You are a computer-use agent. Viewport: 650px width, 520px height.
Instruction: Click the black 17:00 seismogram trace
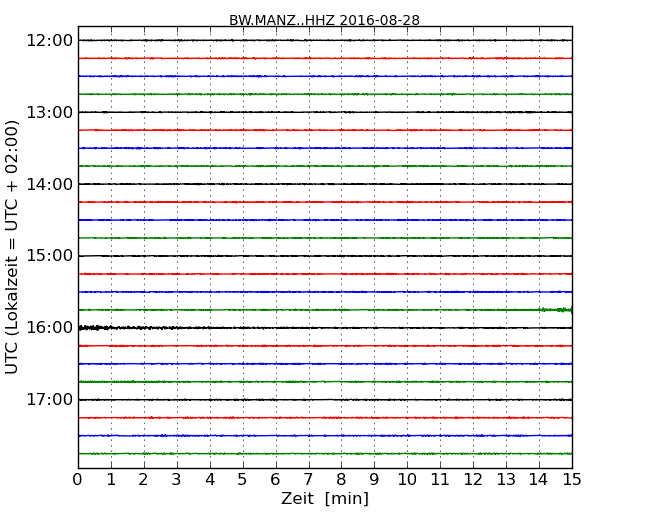(x=325, y=400)
